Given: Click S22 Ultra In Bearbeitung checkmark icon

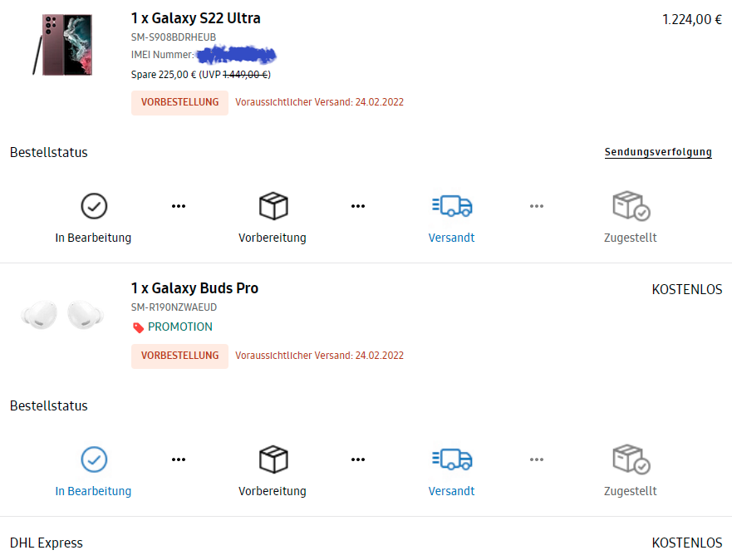Looking at the screenshot, I should tap(94, 206).
